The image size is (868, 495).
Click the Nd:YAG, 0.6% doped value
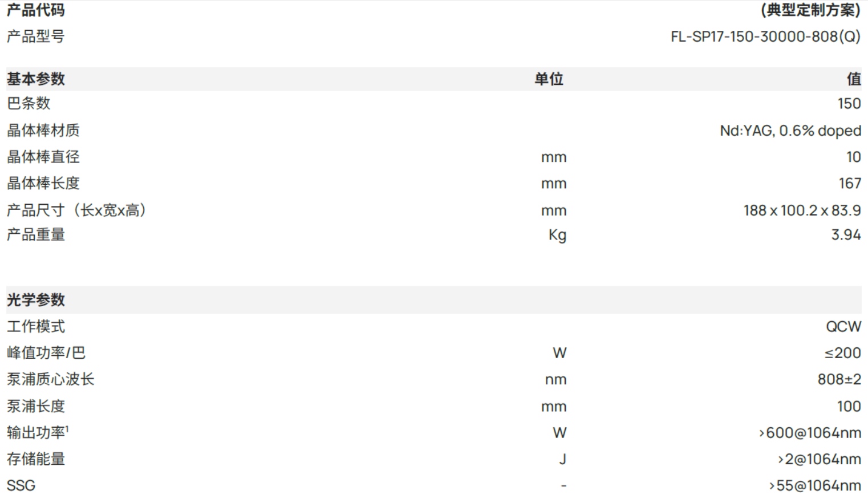tap(790, 131)
